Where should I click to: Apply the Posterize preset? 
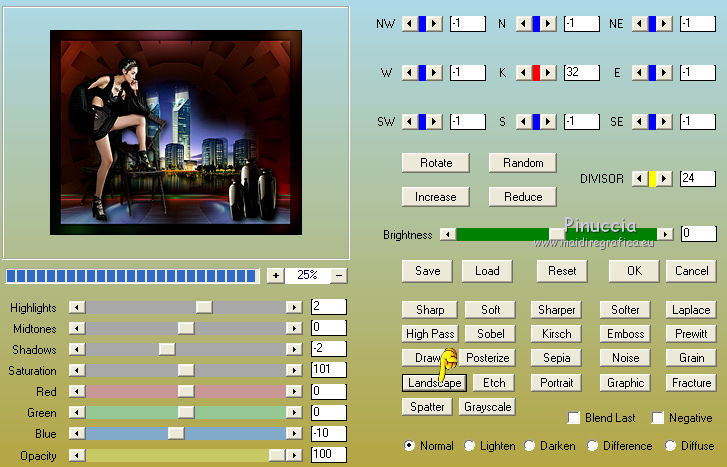tap(487, 358)
